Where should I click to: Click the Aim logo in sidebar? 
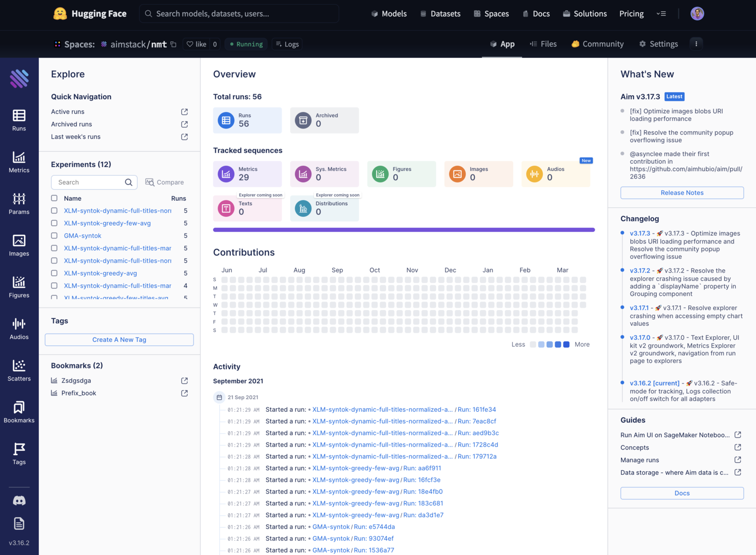(19, 79)
